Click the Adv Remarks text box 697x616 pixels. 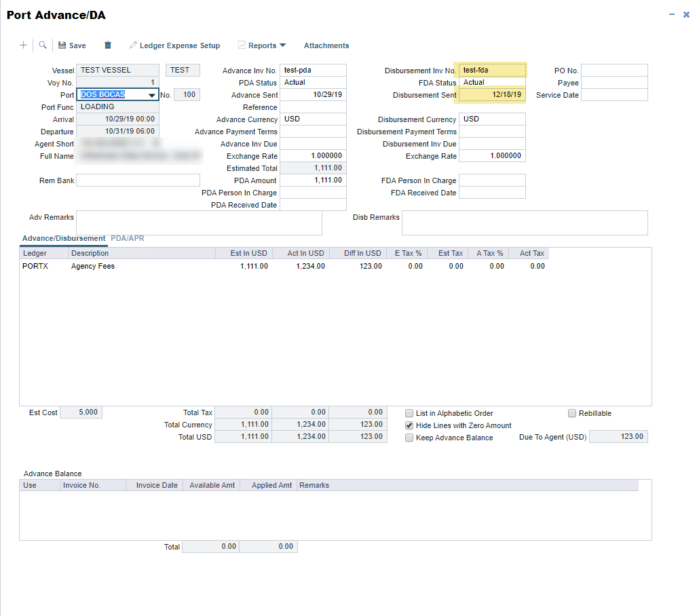click(x=199, y=223)
